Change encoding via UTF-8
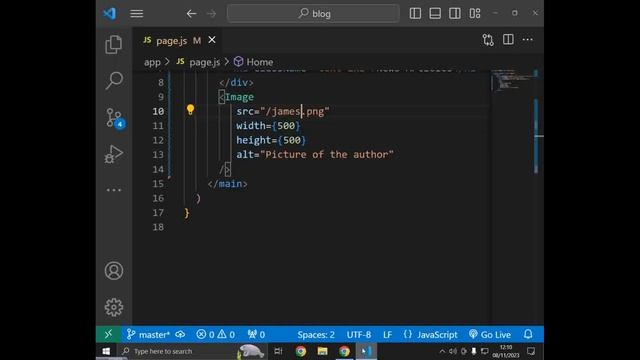The image size is (640, 360). [x=359, y=335]
